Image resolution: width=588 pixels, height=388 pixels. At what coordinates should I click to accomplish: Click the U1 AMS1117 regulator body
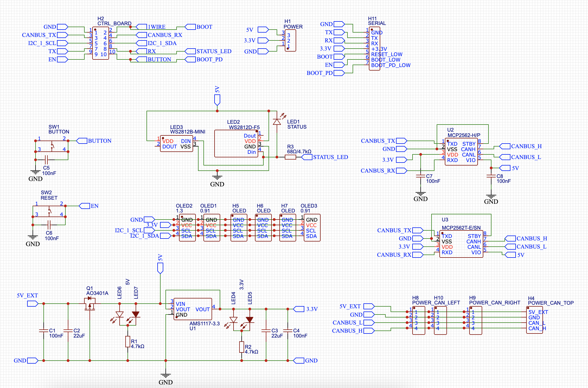pos(193,309)
